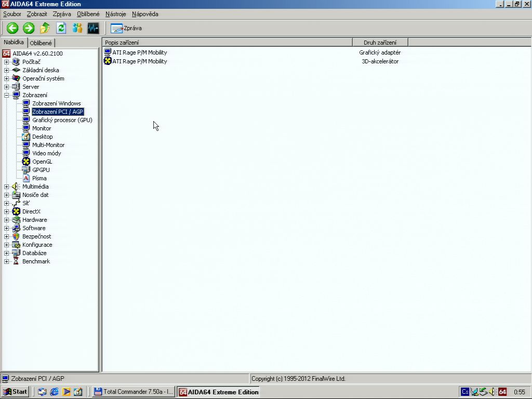
Task: Select Zobrazení PCI / AGP tree item
Action: (x=58, y=112)
